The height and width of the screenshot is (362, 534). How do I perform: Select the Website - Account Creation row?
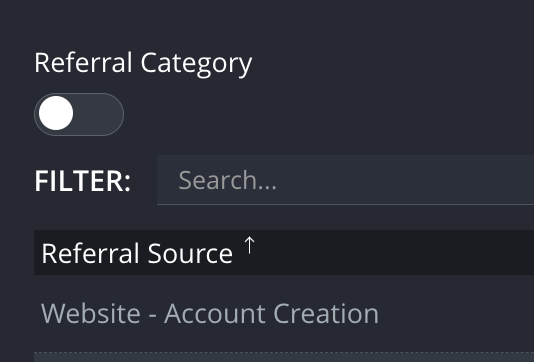click(x=284, y=314)
